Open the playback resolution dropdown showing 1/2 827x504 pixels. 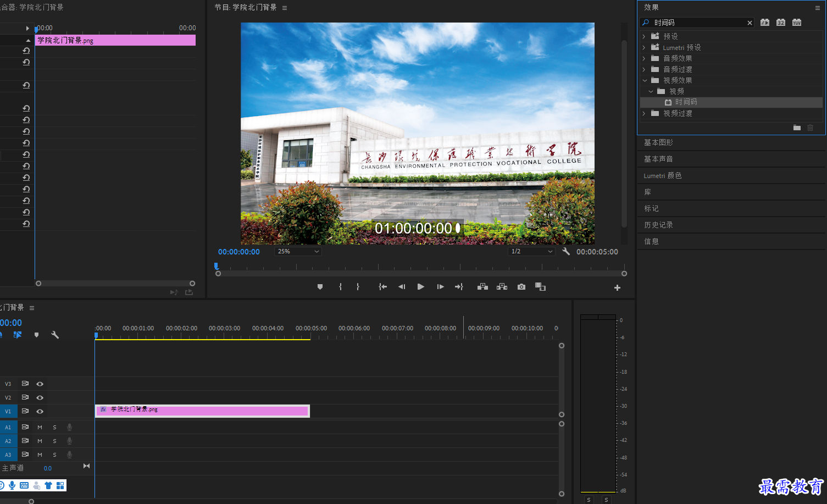pos(531,251)
